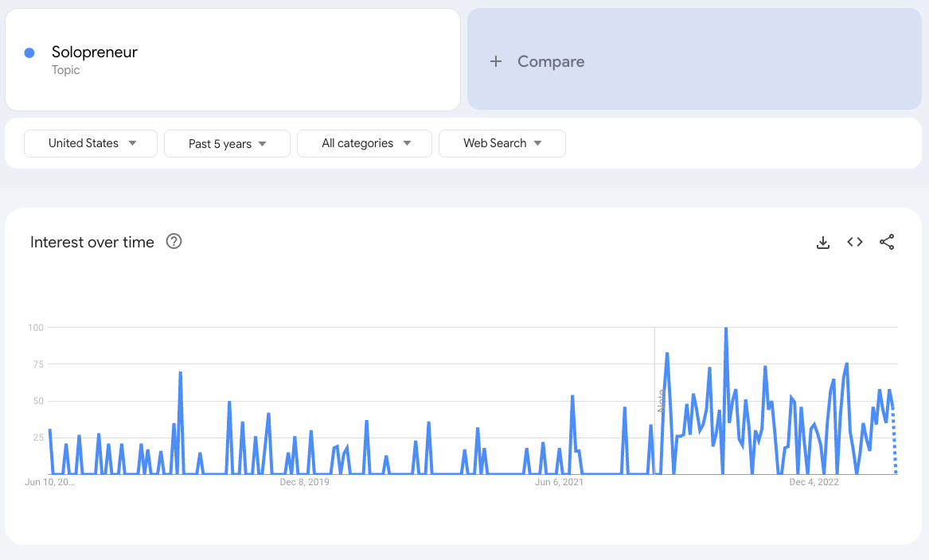Expand the United States location filter
This screenshot has width=929, height=560.
coord(90,143)
